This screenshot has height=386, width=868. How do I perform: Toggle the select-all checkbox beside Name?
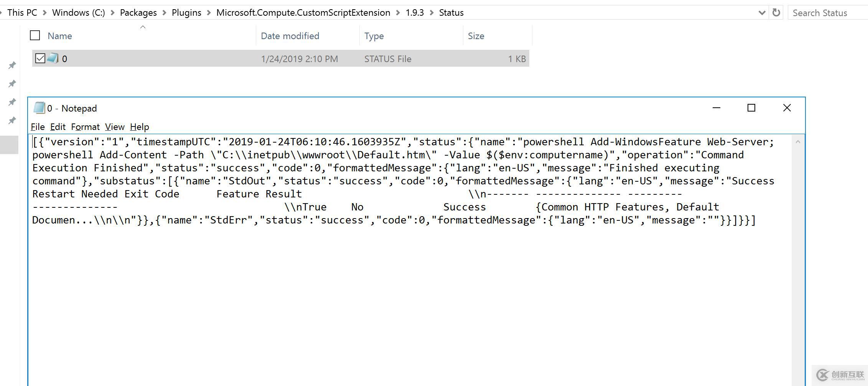pos(35,36)
